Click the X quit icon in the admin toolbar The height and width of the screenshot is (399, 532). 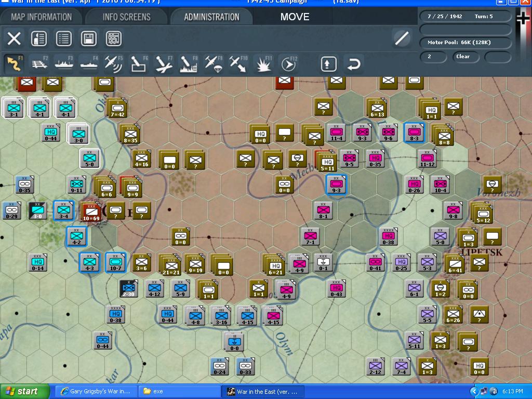(14, 38)
